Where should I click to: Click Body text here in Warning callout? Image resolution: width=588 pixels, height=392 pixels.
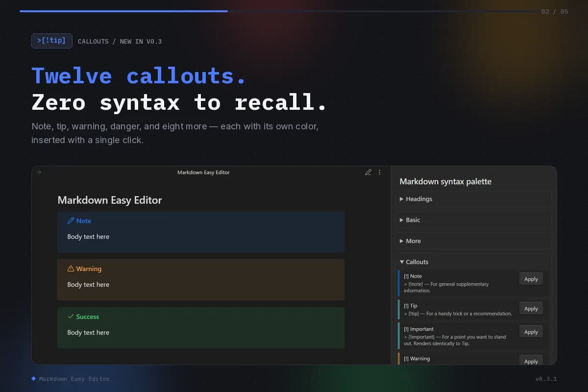[x=88, y=285]
